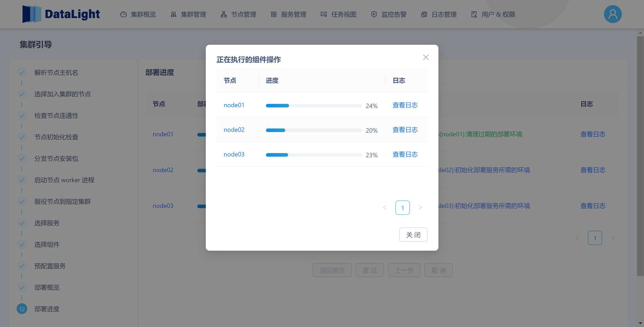Click the 取消 button
This screenshot has width=644, height=327.
(x=438, y=270)
